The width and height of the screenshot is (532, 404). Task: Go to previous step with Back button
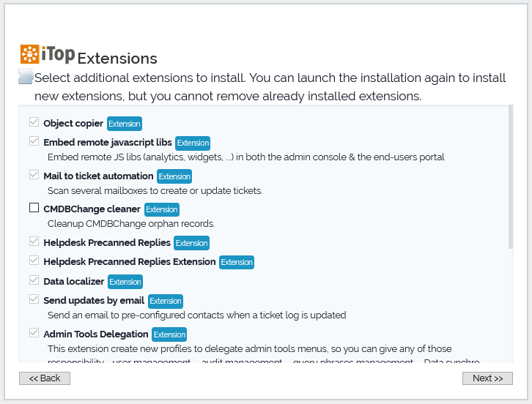(x=45, y=378)
